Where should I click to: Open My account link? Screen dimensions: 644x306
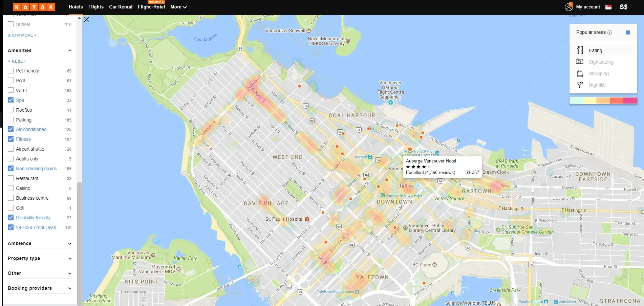tap(588, 7)
